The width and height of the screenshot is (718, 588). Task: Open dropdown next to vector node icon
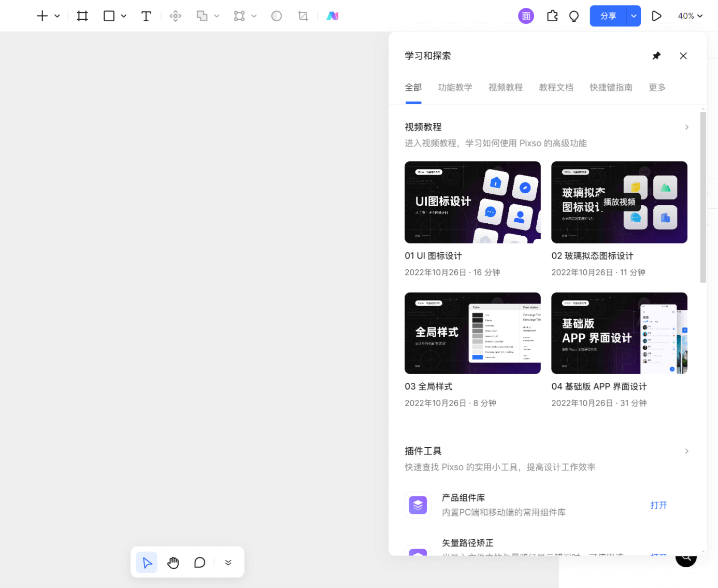pyautogui.click(x=254, y=16)
